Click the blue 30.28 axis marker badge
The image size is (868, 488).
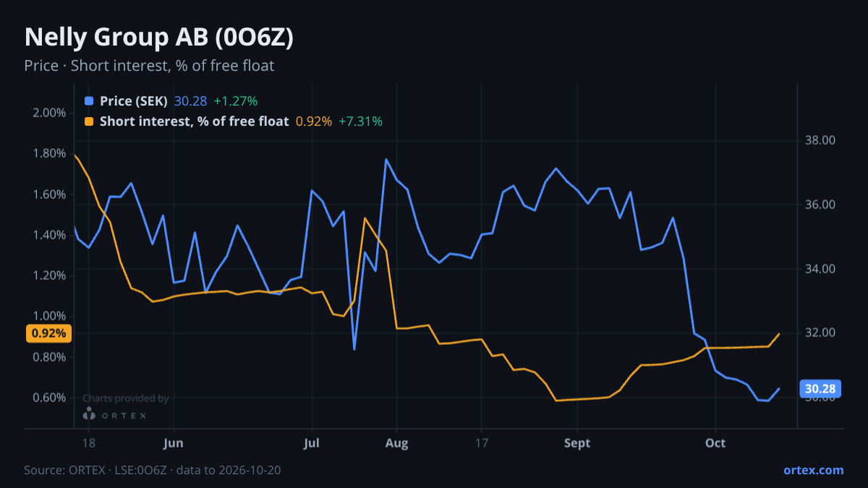click(x=820, y=389)
